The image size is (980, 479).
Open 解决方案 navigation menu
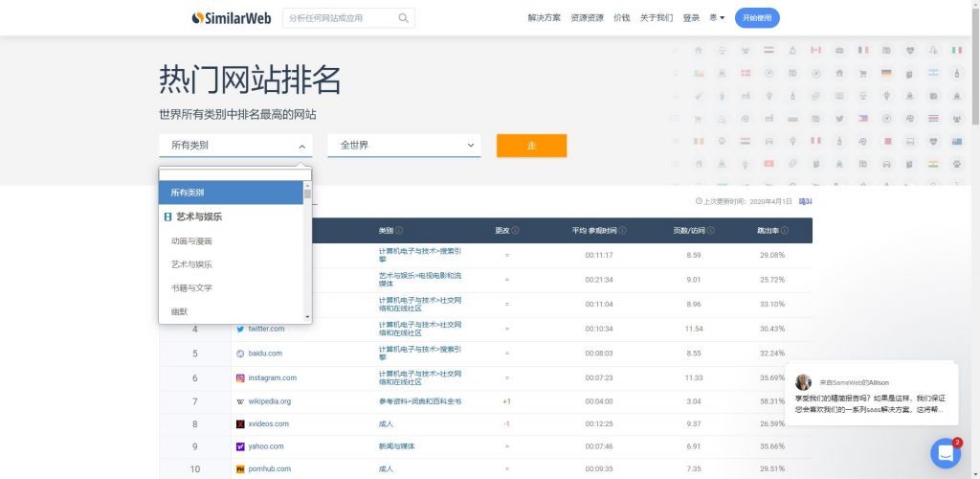(x=544, y=18)
